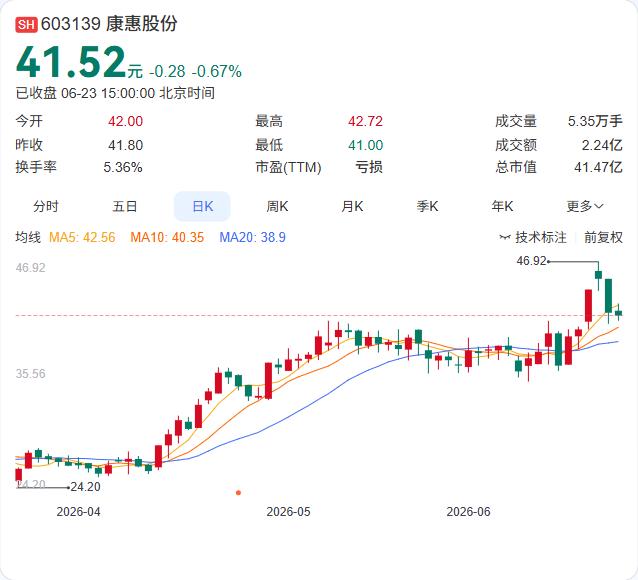
Task: Click the 成交量 value 5.35万手
Action: pos(595,121)
